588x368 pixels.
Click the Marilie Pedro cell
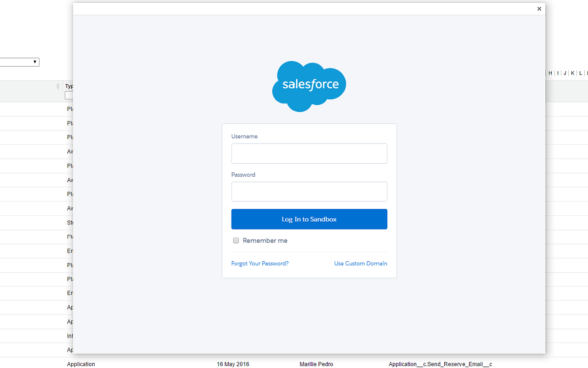tap(316, 364)
